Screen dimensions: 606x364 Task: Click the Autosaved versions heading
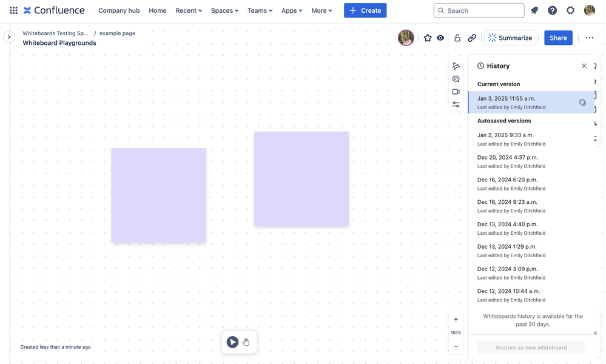coord(504,121)
